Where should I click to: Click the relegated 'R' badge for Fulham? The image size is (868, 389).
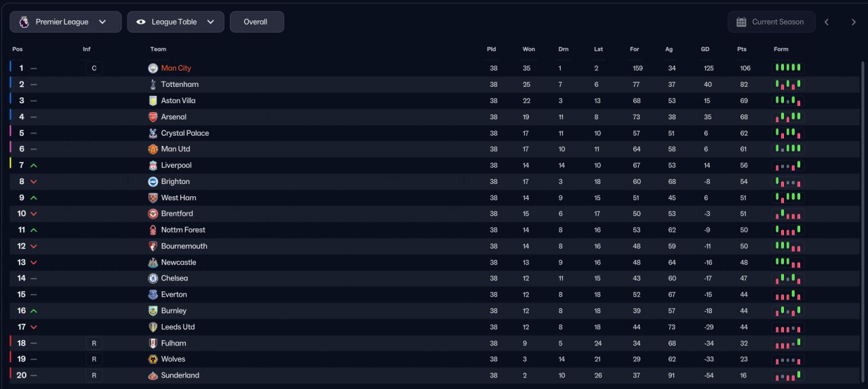pyautogui.click(x=94, y=344)
